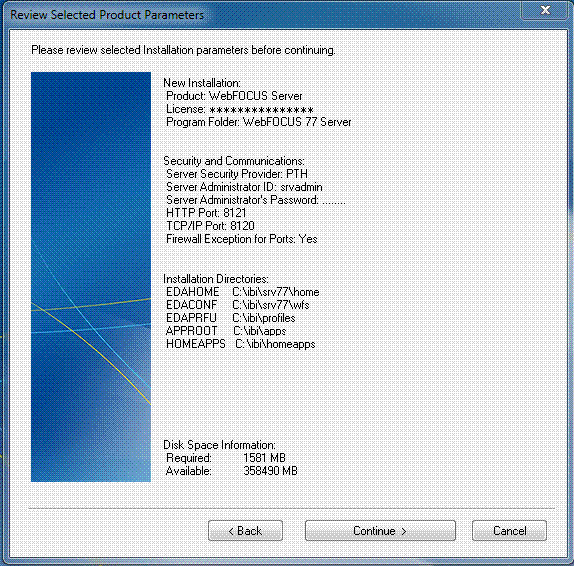Click the 'HTTP Port: 8121' line
The image size is (574, 566).
206,213
